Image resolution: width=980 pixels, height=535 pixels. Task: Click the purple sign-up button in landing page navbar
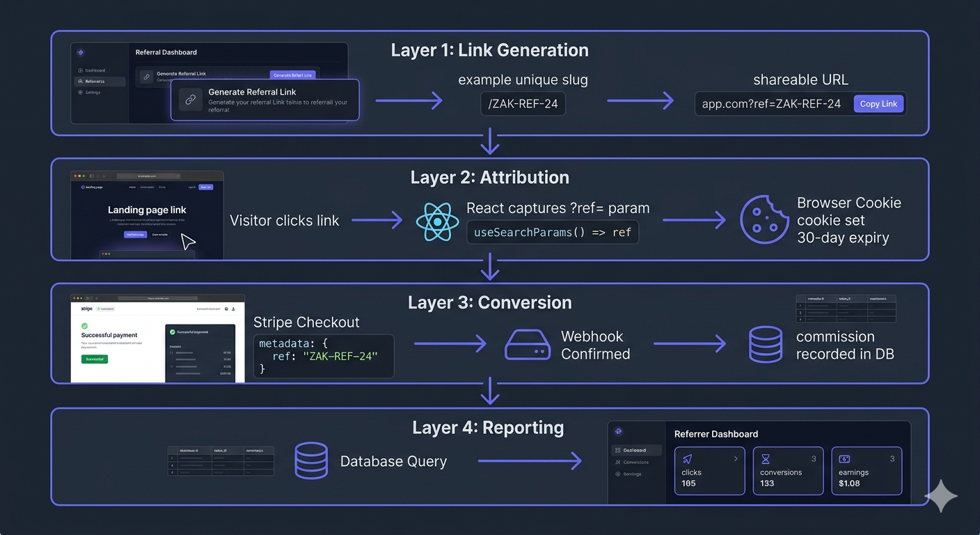tap(205, 187)
